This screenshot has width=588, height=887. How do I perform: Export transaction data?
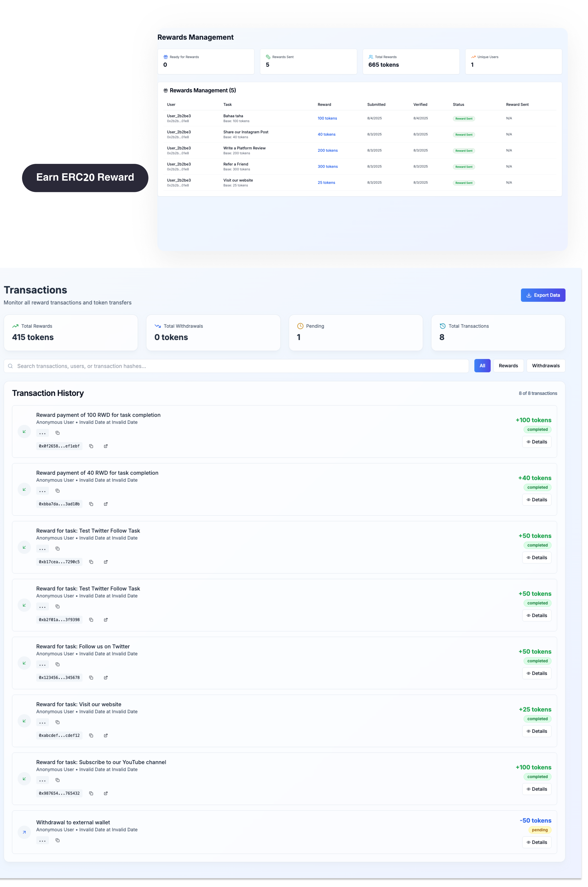(543, 295)
